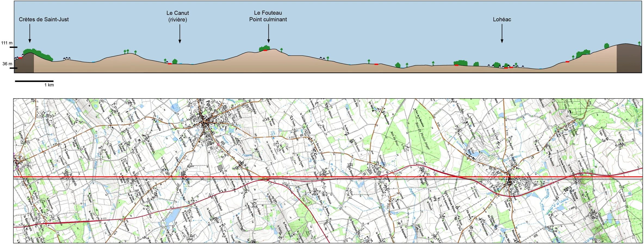644x245 pixels.
Task: Click the 'Courbouton' map label
Action: point(382,161)
